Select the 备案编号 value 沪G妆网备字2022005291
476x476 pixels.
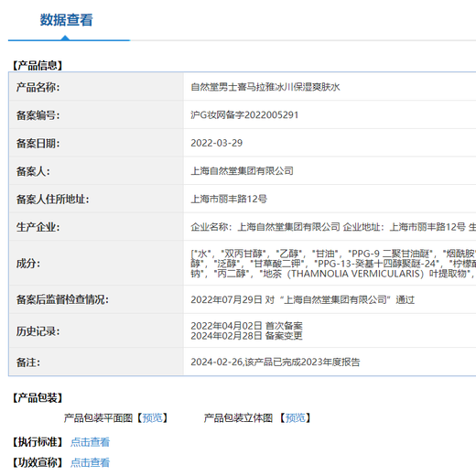[x=244, y=115]
